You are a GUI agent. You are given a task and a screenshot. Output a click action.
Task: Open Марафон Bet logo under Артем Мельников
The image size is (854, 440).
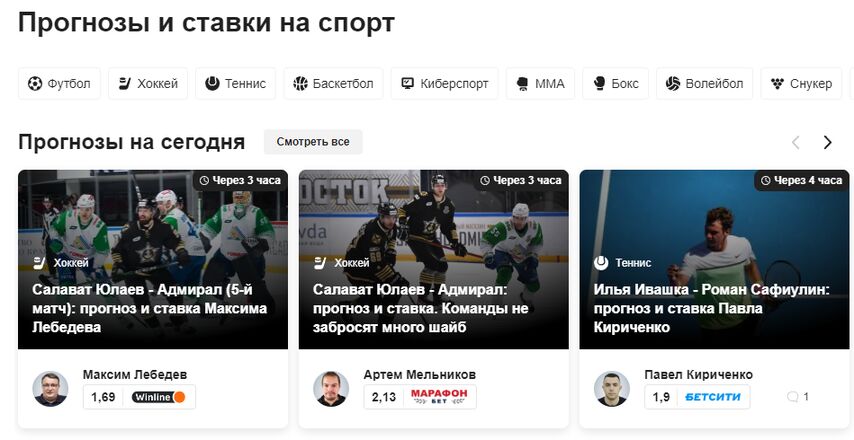(439, 396)
